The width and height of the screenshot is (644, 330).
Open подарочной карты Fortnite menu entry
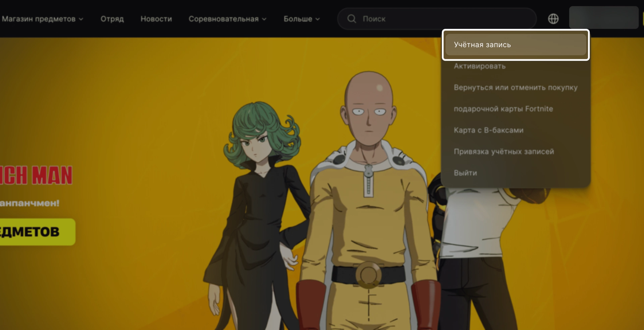503,109
